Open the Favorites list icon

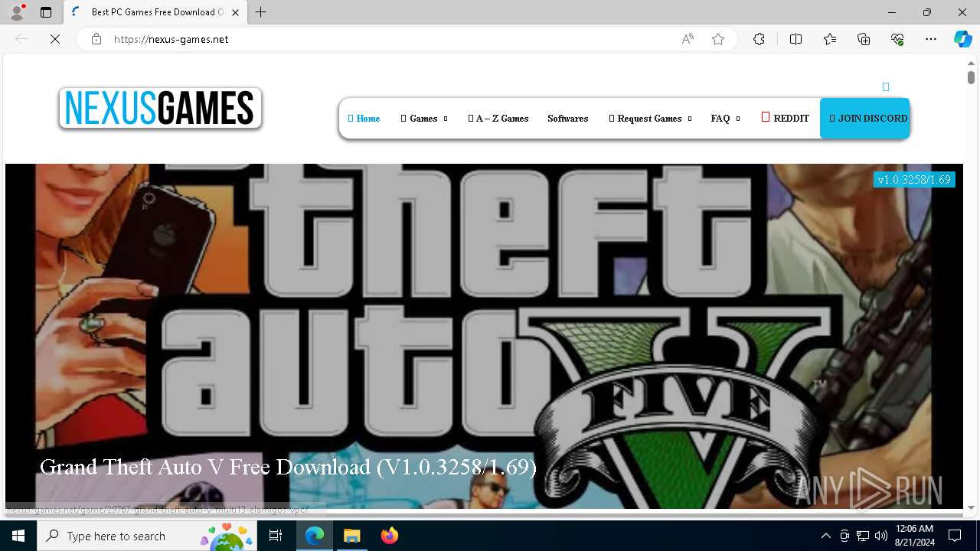click(830, 39)
